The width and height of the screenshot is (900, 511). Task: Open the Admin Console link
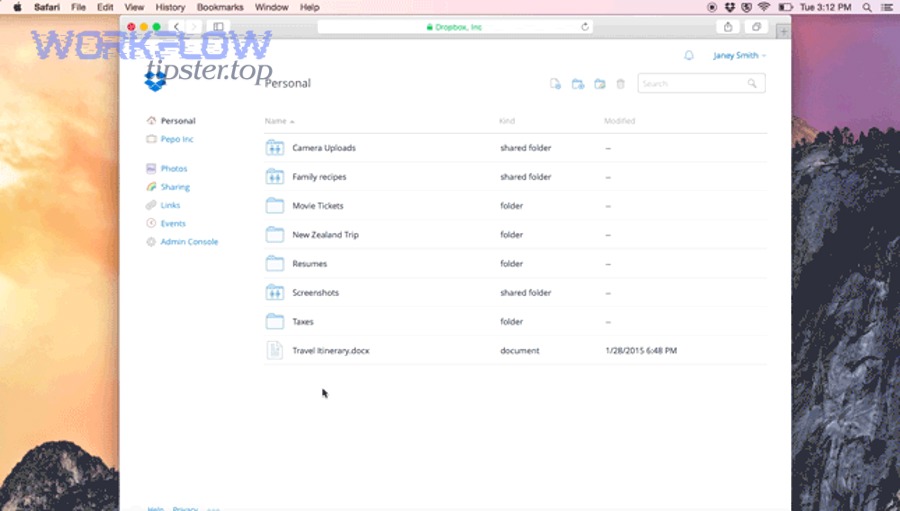[x=188, y=242]
